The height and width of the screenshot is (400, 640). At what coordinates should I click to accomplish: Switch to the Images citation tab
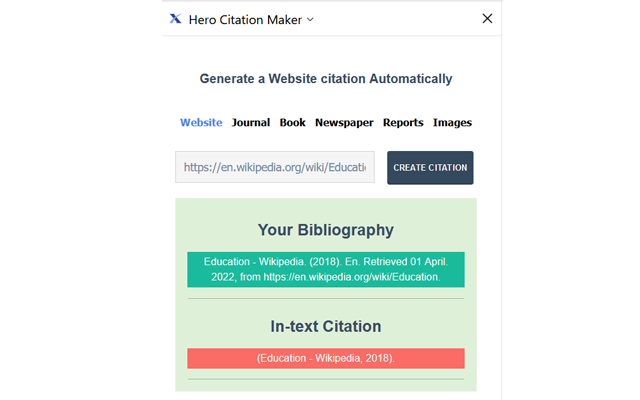click(x=452, y=123)
